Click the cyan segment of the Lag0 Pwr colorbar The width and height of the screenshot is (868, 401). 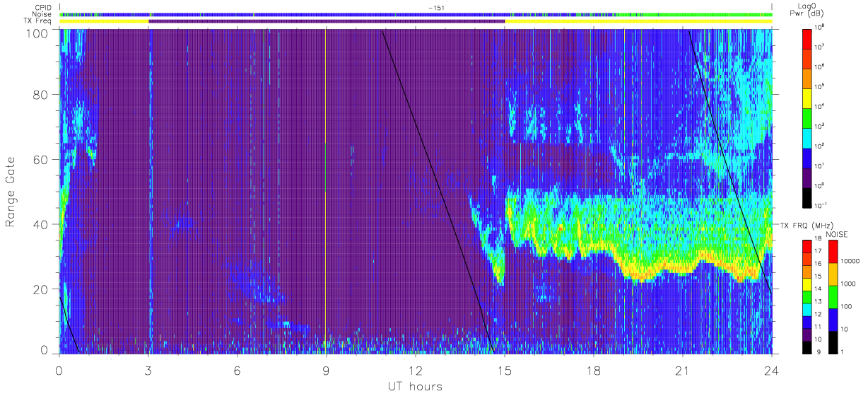coord(807,136)
